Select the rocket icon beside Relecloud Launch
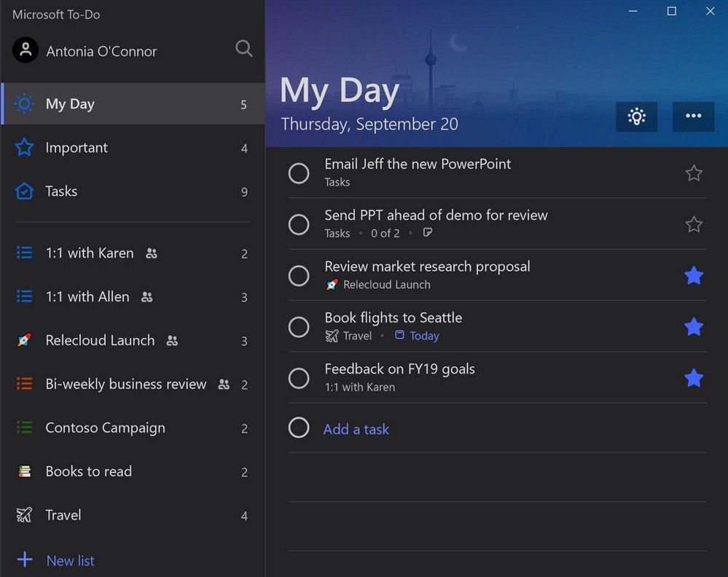Screen dimensions: 728x577 click(24, 340)
